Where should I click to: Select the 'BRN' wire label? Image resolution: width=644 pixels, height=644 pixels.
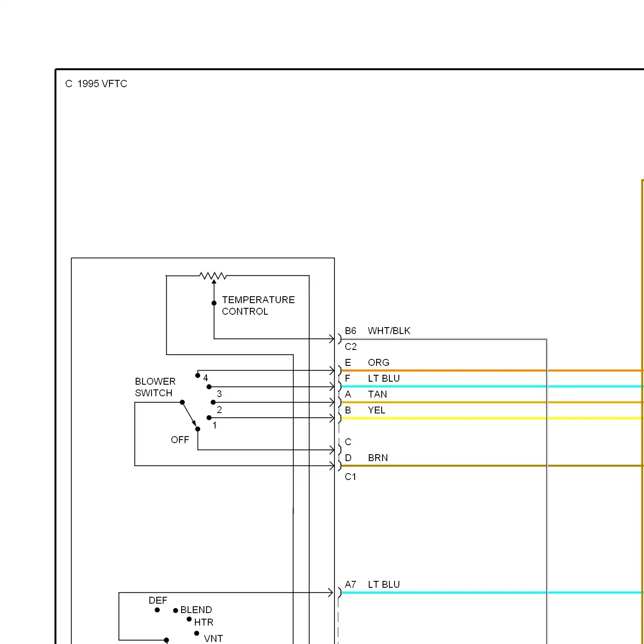click(x=377, y=458)
